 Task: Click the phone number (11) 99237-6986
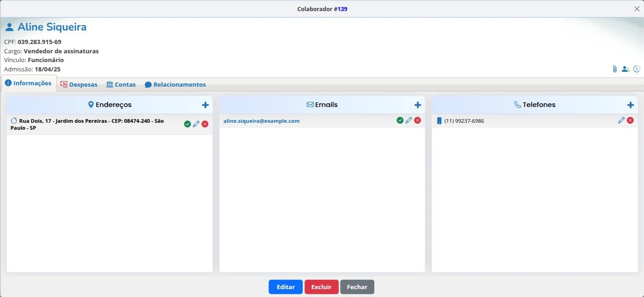[464, 121]
